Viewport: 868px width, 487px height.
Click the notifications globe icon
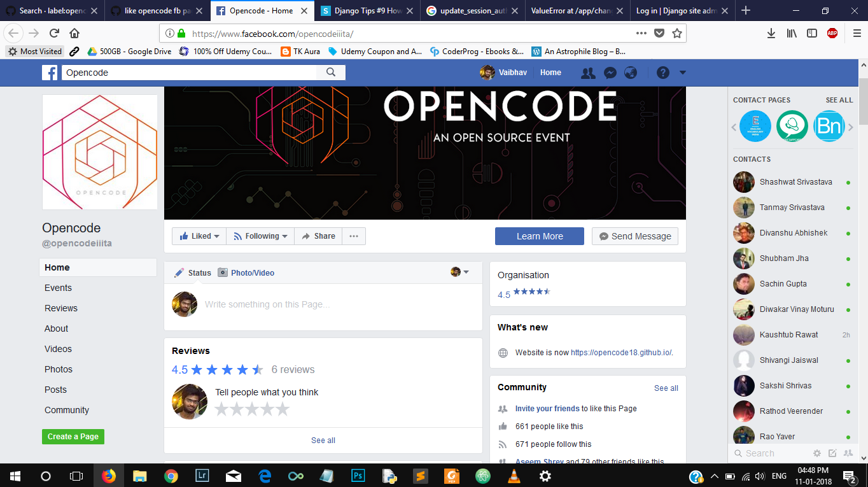coord(630,73)
